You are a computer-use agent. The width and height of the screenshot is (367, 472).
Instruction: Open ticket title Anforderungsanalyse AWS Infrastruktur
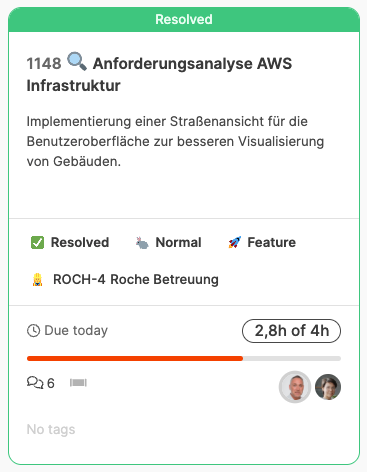159,74
